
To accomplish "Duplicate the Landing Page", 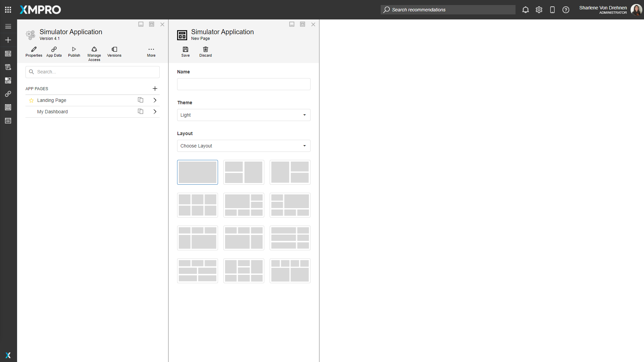I will [140, 100].
